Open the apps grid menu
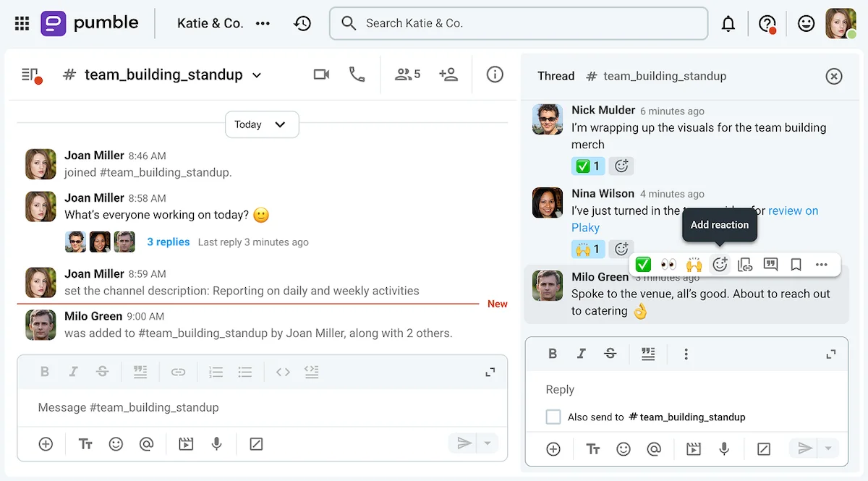The height and width of the screenshot is (481, 868). pyautogui.click(x=22, y=23)
